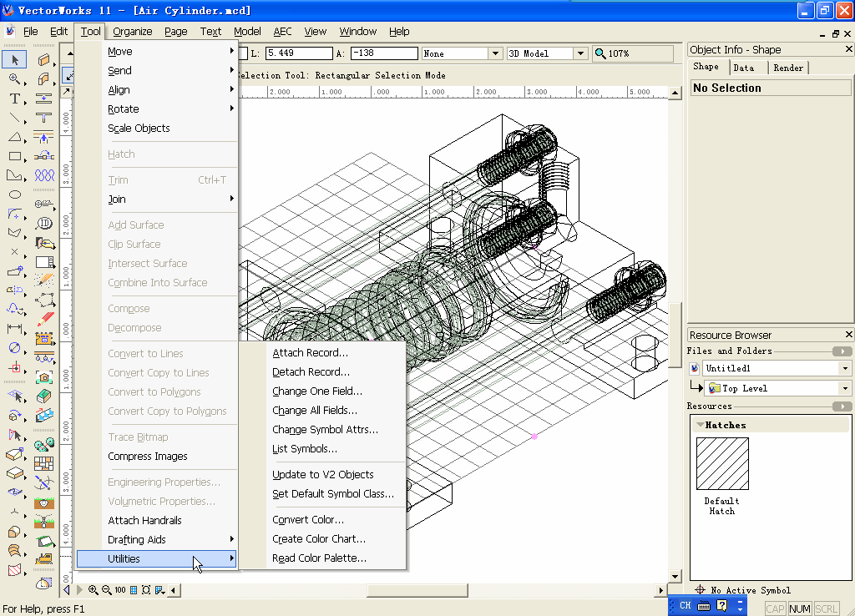Screen dimensions: 855x616
Task: Select the bulldozer site tool
Action: (43, 558)
